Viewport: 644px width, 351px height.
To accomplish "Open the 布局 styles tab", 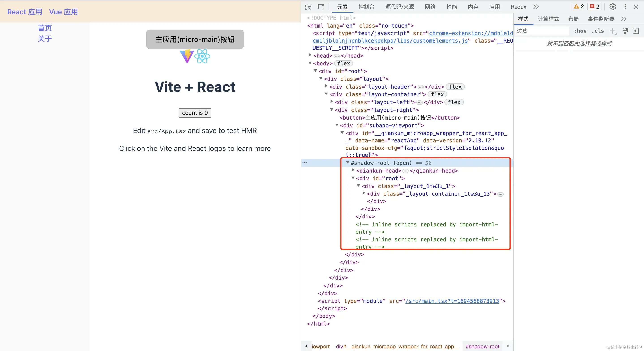I will [573, 19].
